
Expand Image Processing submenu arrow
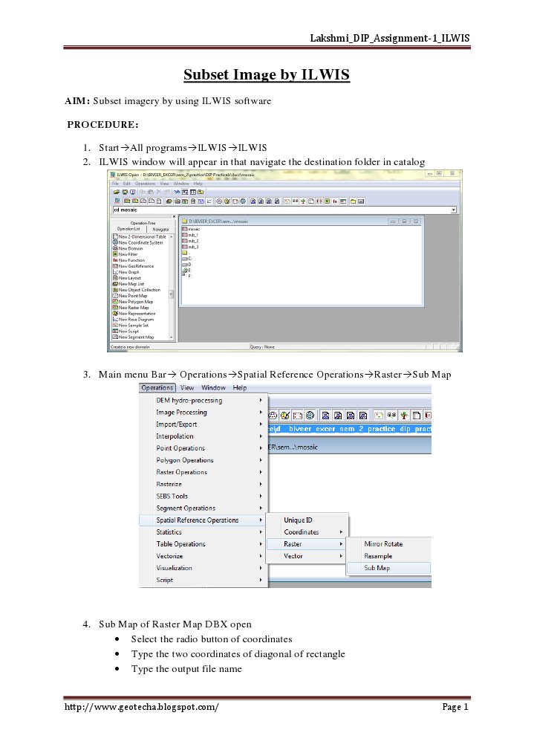pos(261,413)
